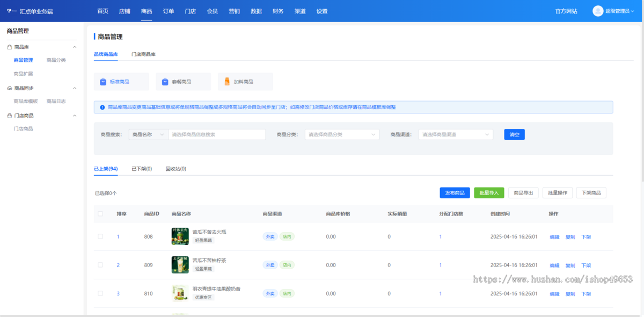
Task: Click the 标准商品 bag icon
Action: click(103, 82)
